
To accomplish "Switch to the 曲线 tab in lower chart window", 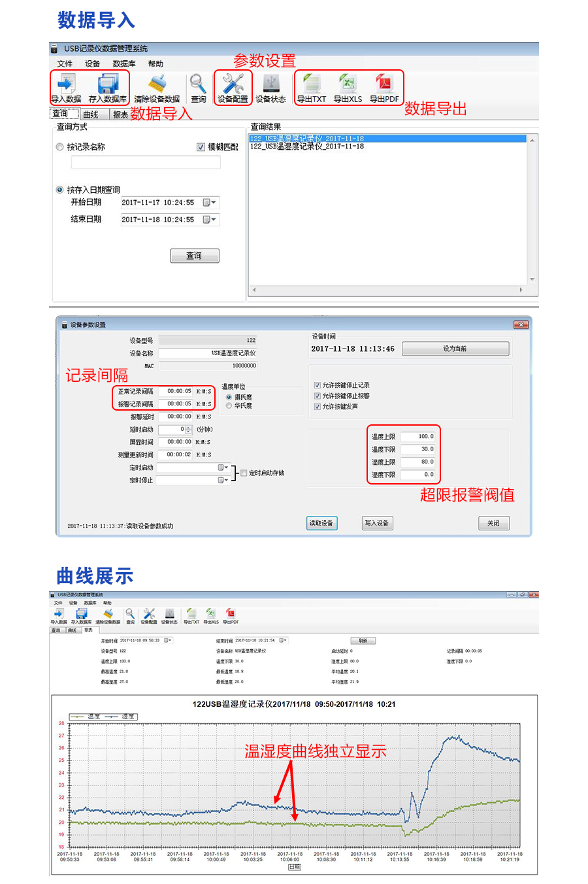I will pos(73,630).
